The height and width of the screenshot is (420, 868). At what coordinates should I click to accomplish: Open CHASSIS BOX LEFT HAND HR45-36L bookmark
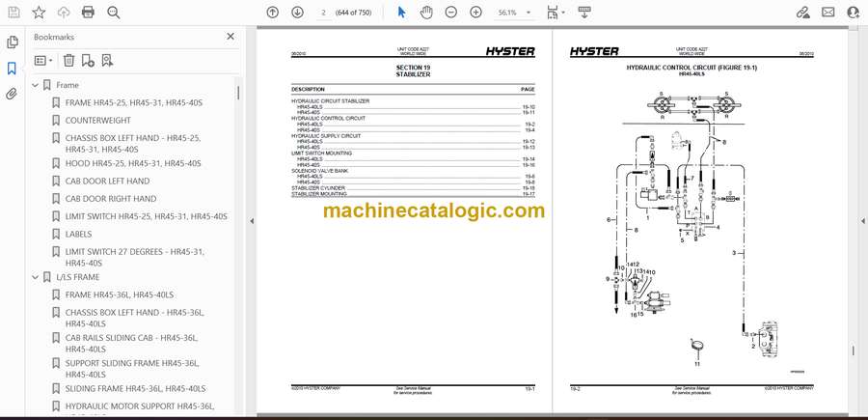(134, 318)
